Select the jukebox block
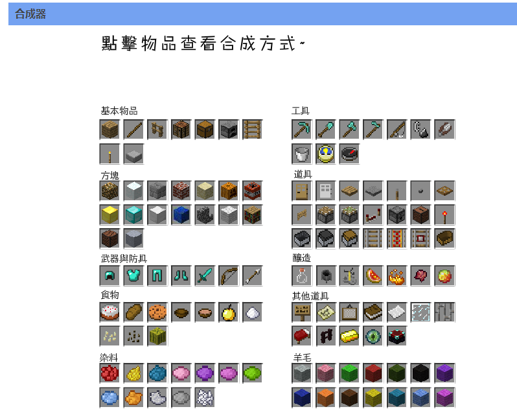 click(420, 215)
